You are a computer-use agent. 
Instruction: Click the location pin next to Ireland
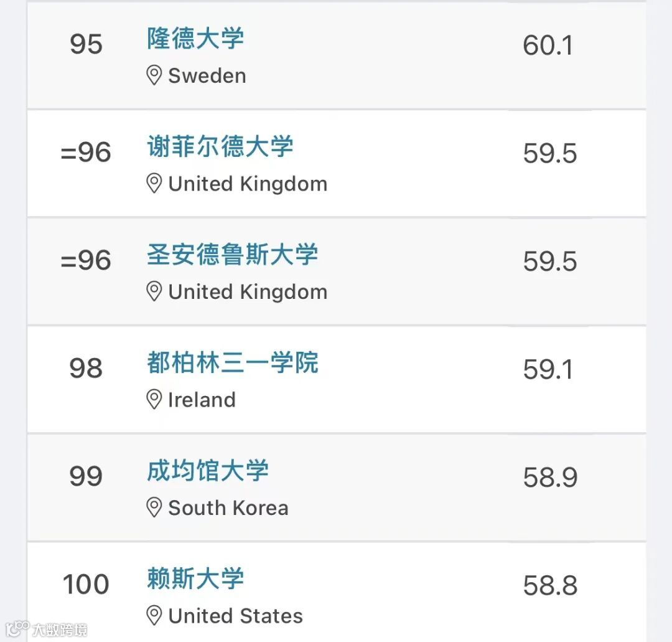tap(154, 399)
